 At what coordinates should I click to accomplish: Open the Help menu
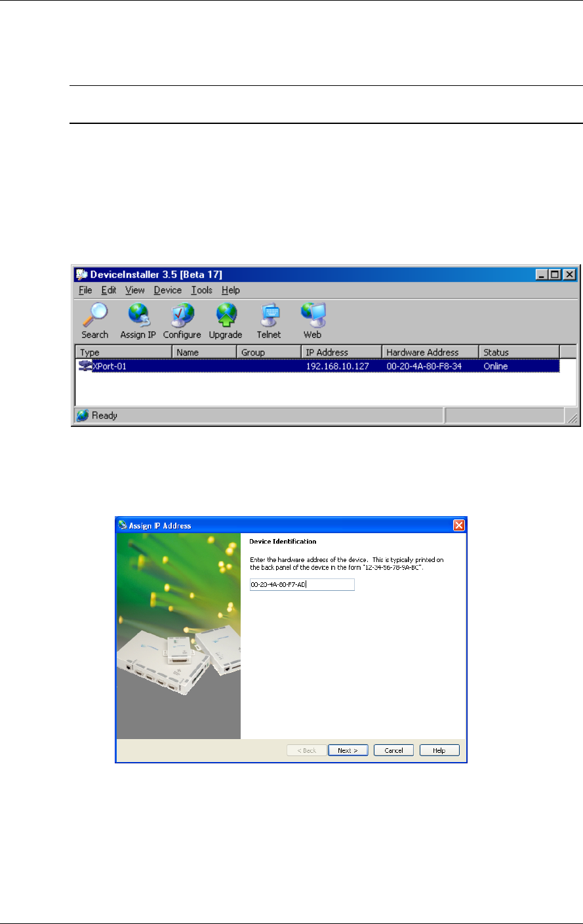coord(231,290)
